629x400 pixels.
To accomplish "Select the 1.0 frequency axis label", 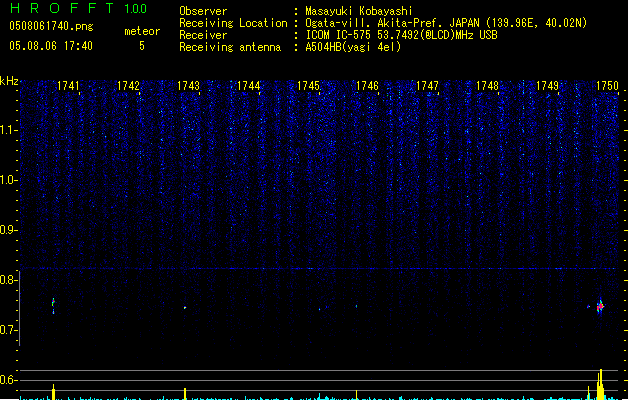I will click(9, 180).
